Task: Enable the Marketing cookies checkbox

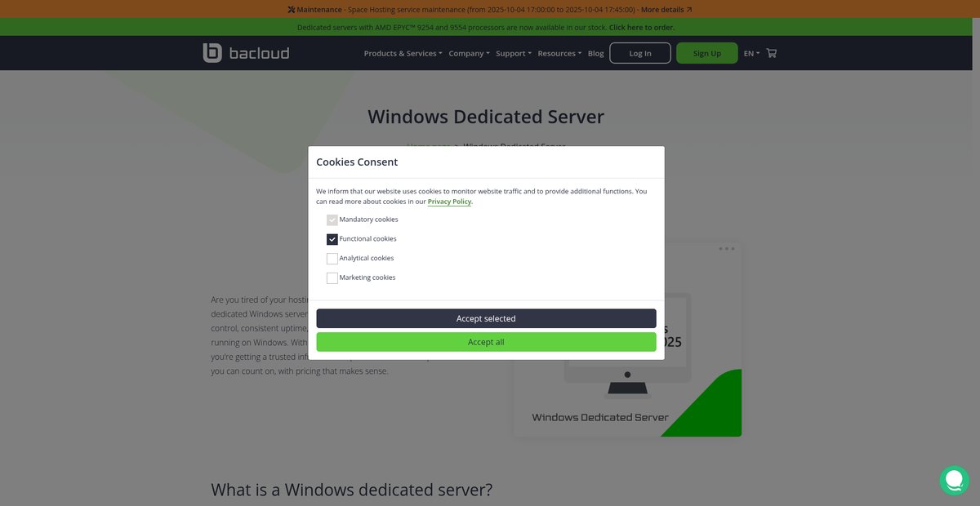Action: pos(332,277)
